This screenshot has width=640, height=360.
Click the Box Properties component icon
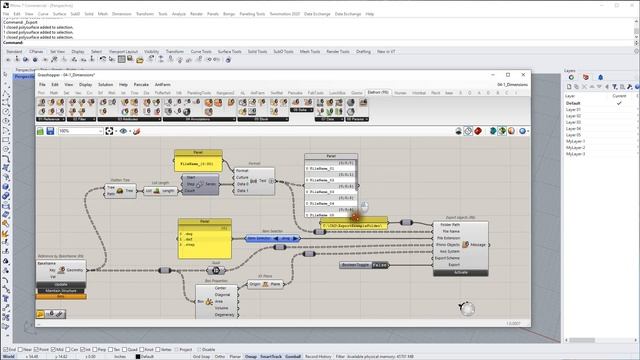209,302
